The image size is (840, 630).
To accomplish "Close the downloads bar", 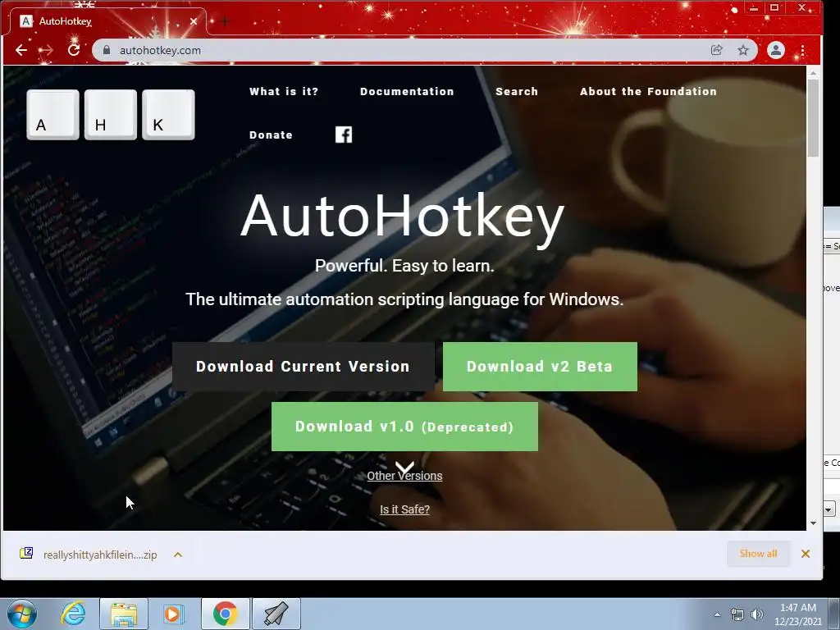I will point(806,554).
